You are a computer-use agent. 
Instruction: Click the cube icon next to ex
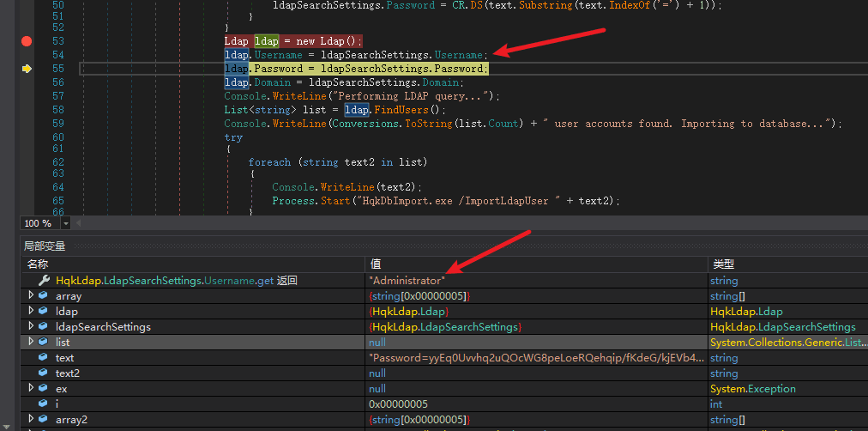[x=44, y=389]
